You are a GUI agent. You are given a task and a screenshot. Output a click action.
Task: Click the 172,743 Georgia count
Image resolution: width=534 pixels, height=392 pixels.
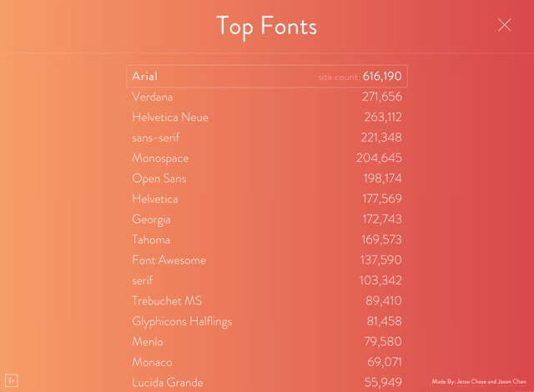(x=382, y=219)
